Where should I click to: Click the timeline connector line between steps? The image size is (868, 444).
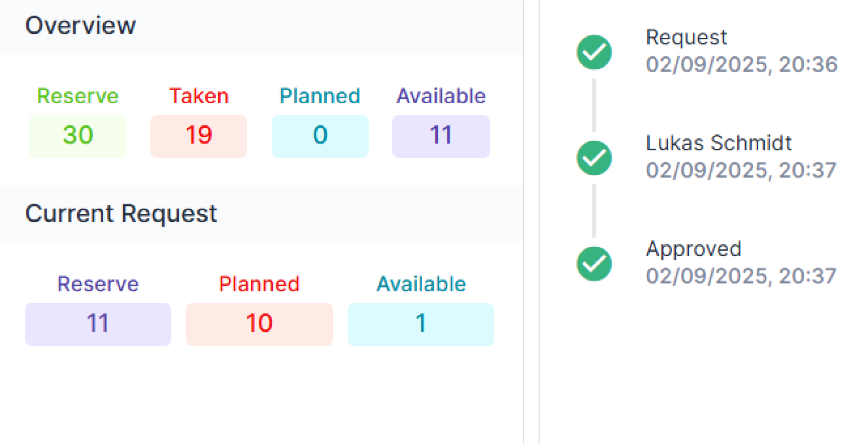(594, 104)
